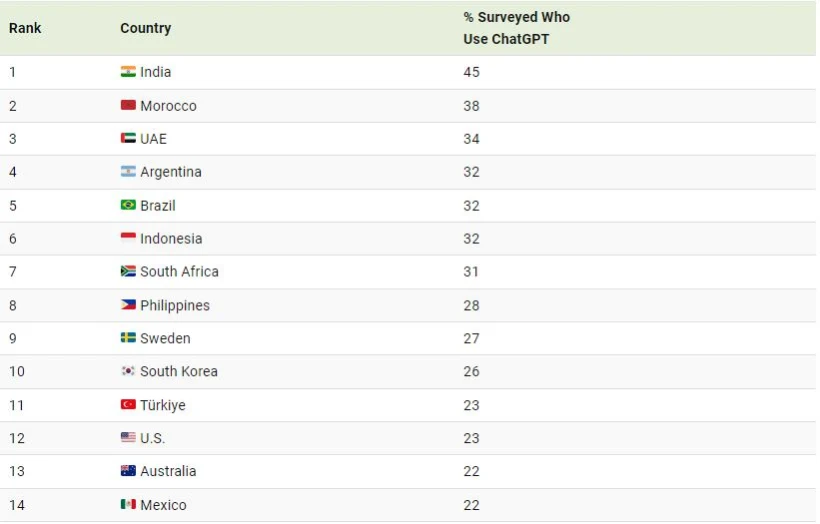Click the UAE flag icon

(x=128, y=139)
